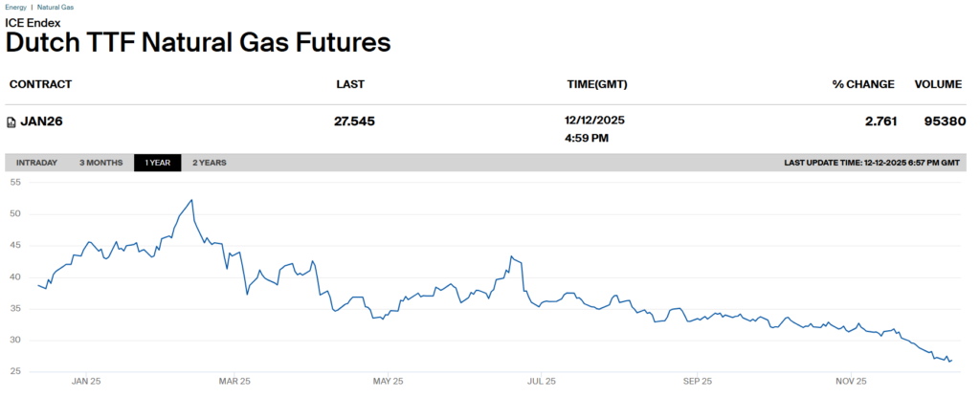This screenshot has height=397, width=980.
Task: Click the % CHANGE column header
Action: [x=863, y=84]
